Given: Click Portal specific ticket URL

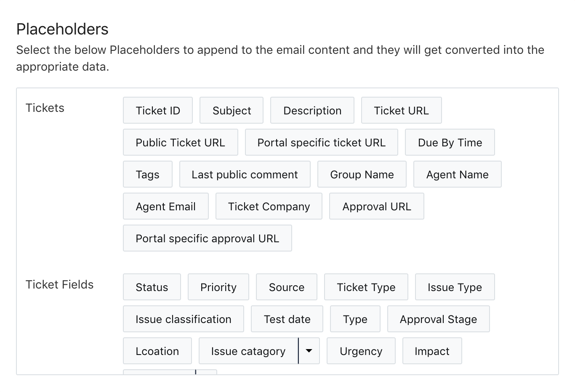Looking at the screenshot, I should pyautogui.click(x=322, y=142).
